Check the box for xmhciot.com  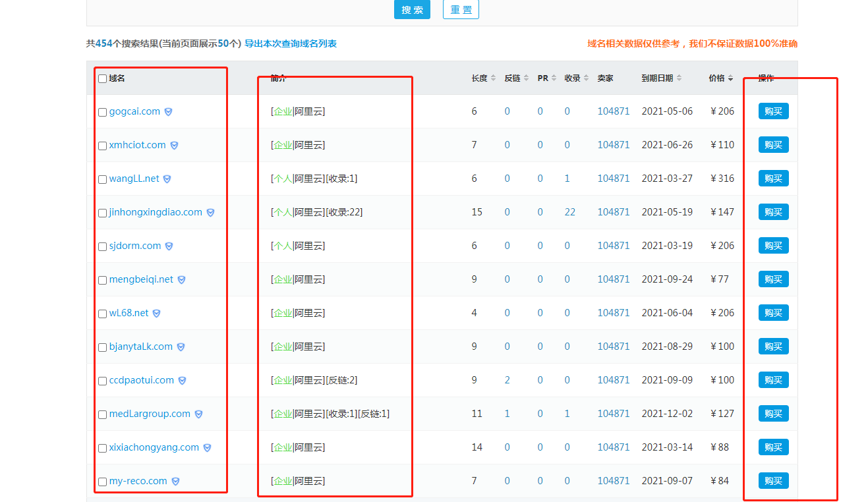click(102, 146)
